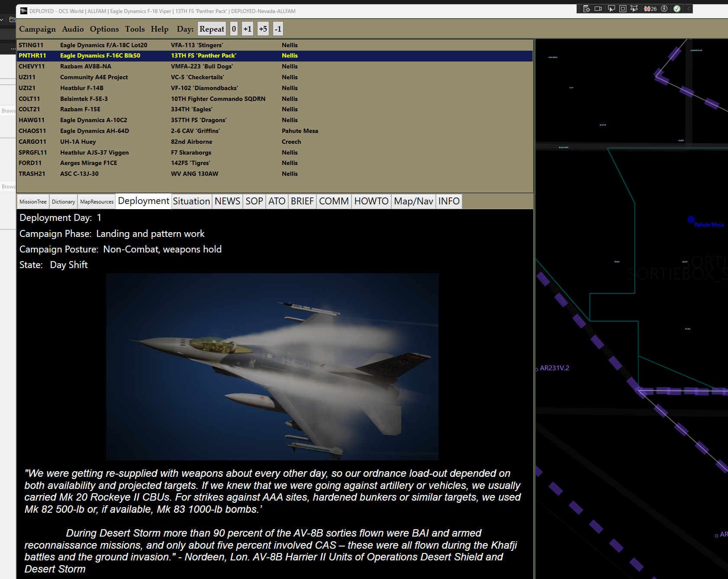Click the F-16 deployment photo

coord(272,366)
